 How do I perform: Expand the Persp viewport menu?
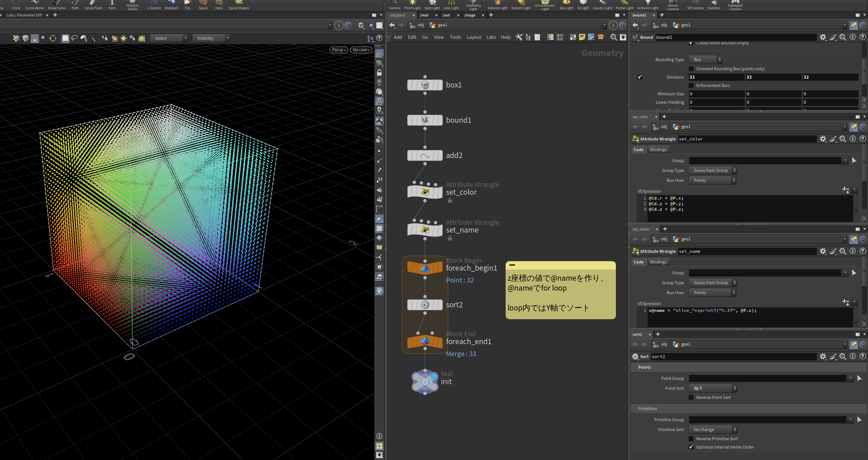(338, 50)
